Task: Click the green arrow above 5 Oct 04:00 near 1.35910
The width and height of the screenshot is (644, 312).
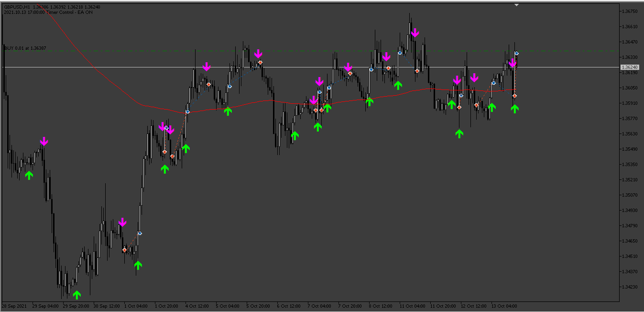Action: 228,111
